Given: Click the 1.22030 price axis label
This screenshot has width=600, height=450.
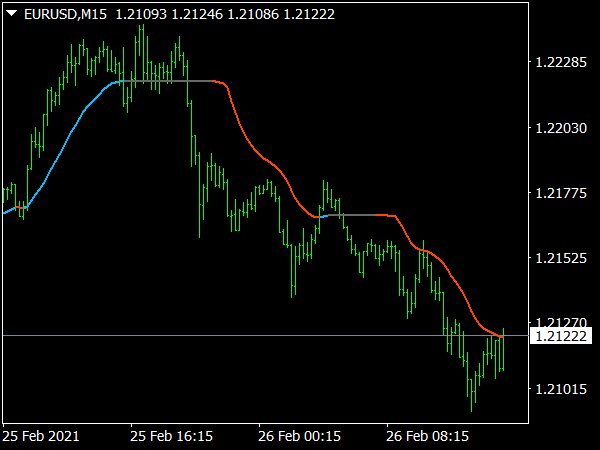Looking at the screenshot, I should 561,128.
